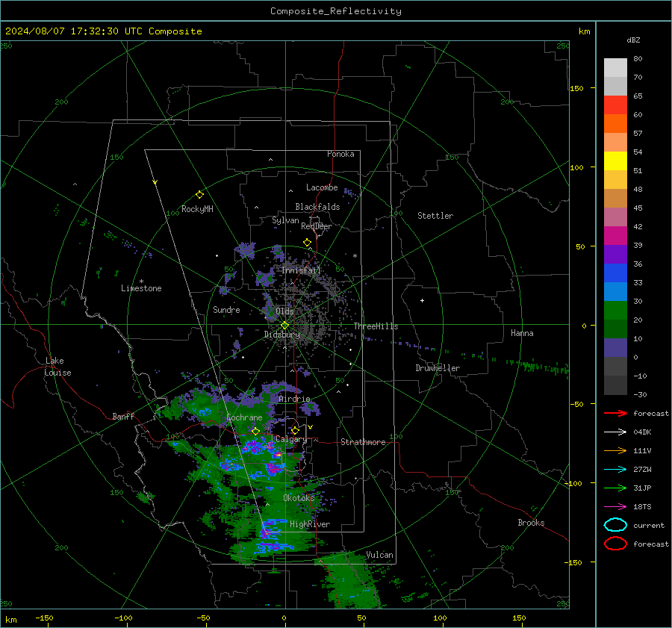Screen dimensions: 672x628
Task: Select the light blue 30 dBZ swatch
Action: [615, 291]
